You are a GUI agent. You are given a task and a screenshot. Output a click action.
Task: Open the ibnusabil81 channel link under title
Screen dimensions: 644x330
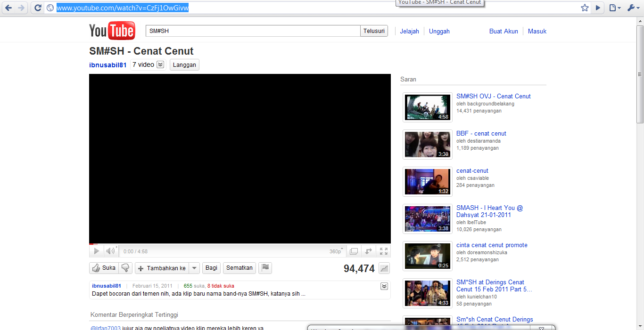108,65
